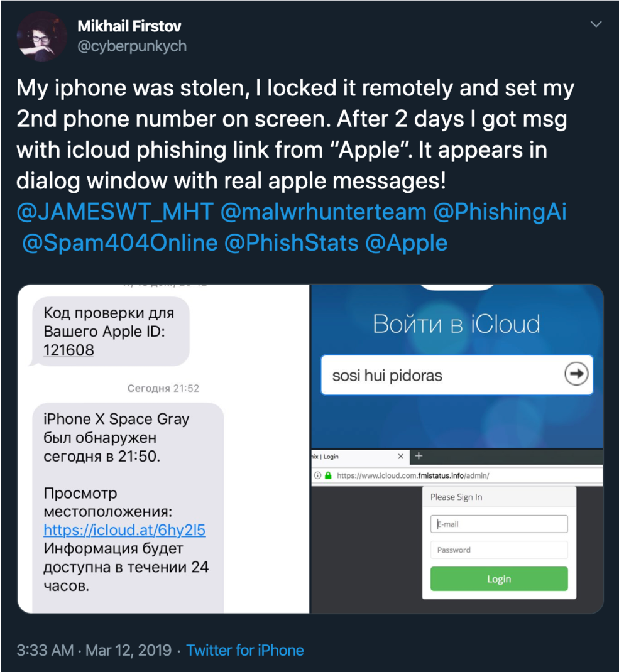This screenshot has height=672, width=619.
Task: Open the @JAMESWT_MHT mention
Action: 113,212
